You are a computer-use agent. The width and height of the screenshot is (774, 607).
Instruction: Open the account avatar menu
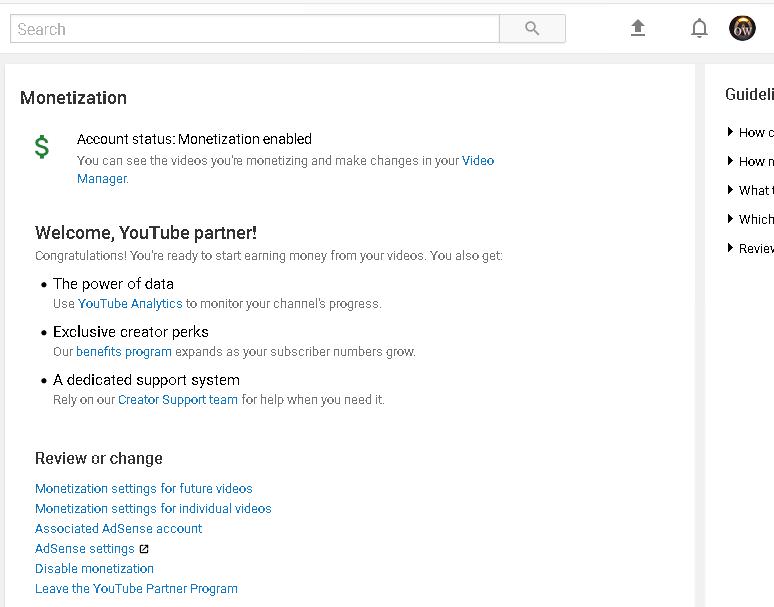[742, 28]
